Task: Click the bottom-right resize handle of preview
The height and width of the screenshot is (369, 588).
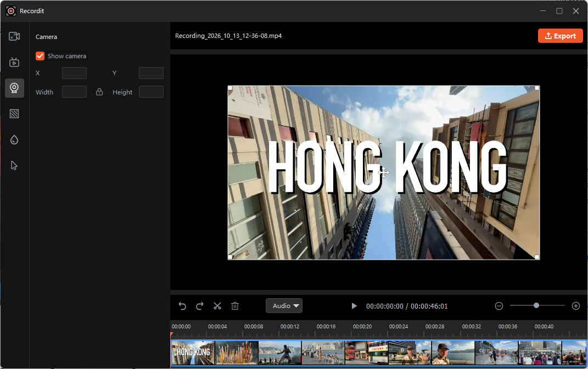Action: point(537,257)
